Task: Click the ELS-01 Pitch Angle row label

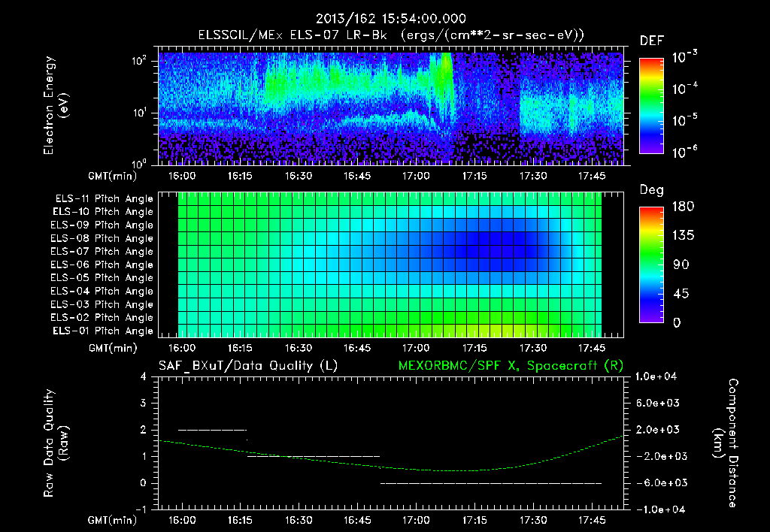Action: (103, 331)
